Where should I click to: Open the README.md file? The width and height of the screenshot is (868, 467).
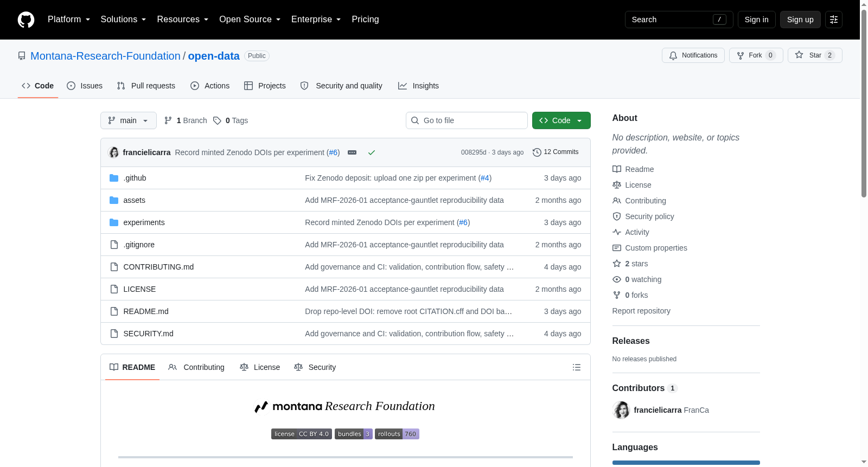click(x=146, y=311)
